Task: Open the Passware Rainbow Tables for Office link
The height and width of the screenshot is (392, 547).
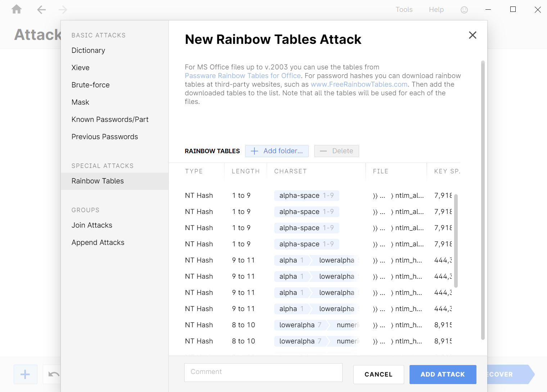Action: pyautogui.click(x=243, y=76)
